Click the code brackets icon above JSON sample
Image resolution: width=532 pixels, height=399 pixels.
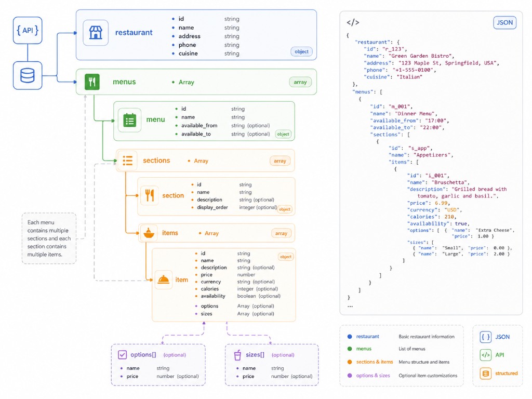(353, 22)
